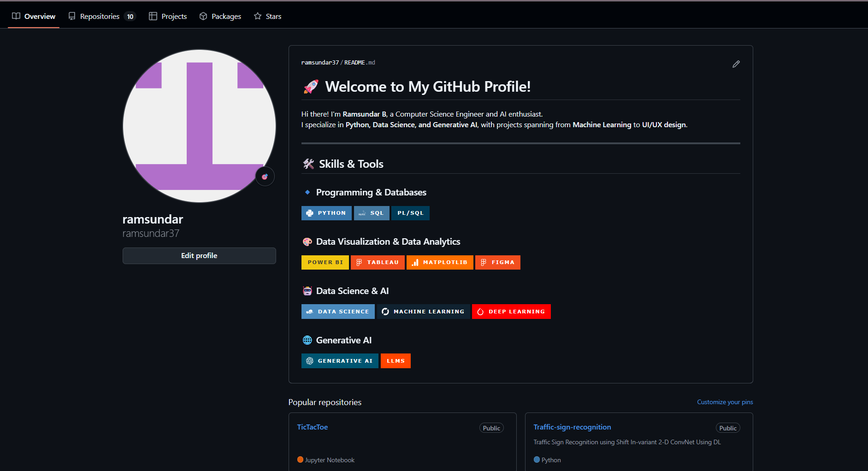Screen dimensions: 868x471
Task: Go to the Packages tab
Action: 220,16
